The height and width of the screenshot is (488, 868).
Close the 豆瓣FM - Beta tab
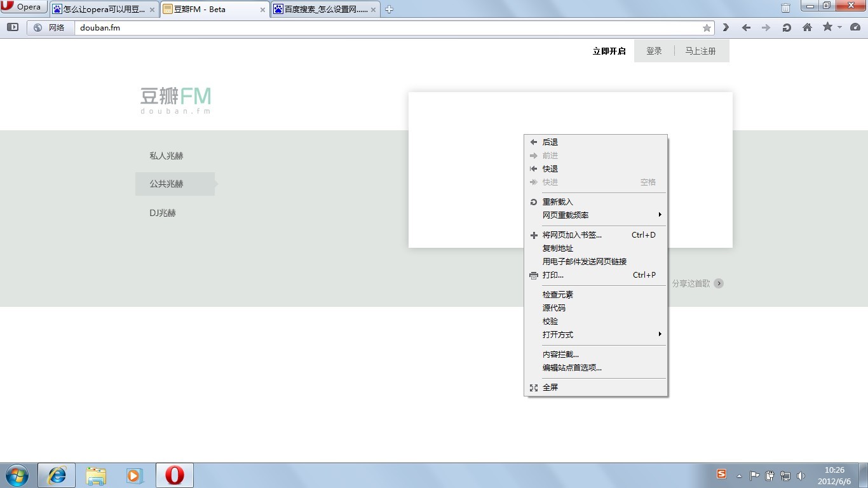pos(262,10)
